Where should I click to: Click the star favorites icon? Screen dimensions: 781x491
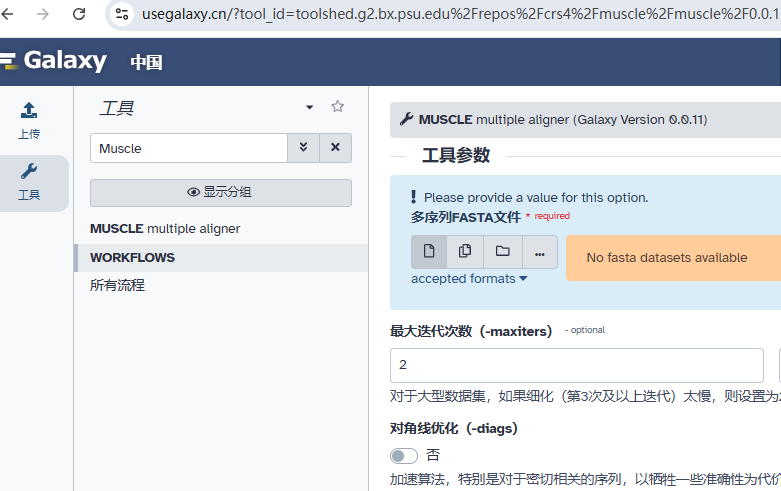[337, 106]
